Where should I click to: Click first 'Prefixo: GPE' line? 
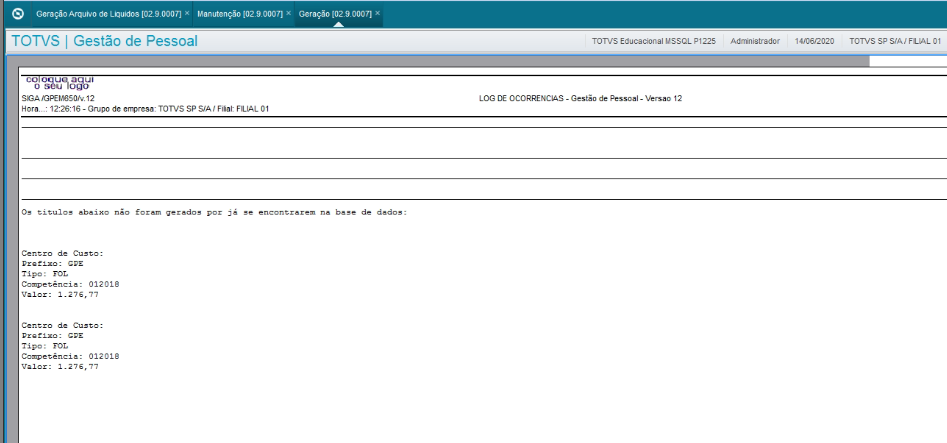click(x=53, y=264)
